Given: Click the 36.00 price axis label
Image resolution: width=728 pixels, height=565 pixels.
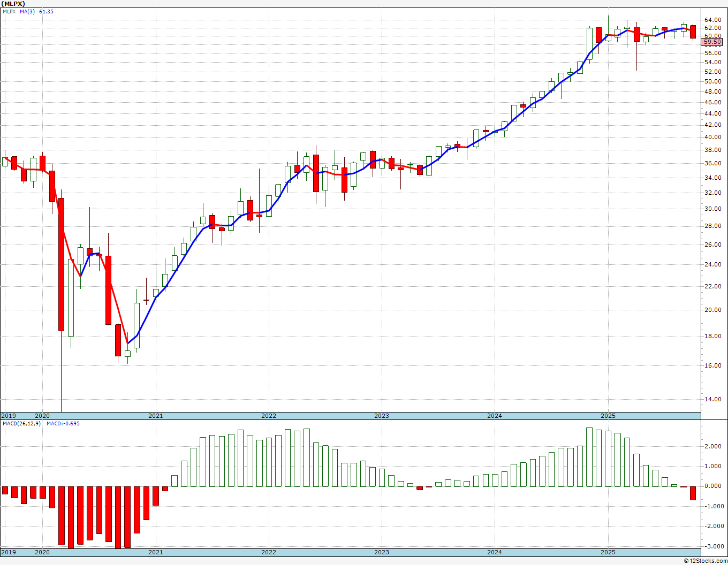Looking at the screenshot, I should [x=712, y=163].
